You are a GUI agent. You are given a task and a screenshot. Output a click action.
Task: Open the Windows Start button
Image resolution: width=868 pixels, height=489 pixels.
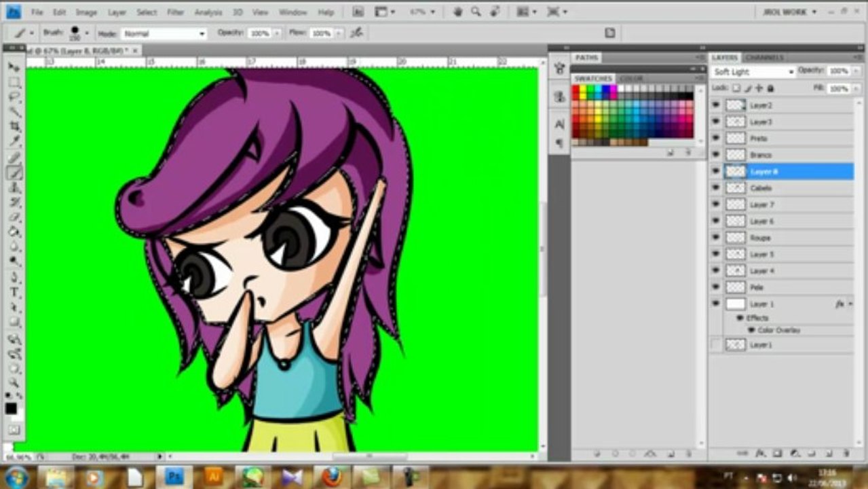(x=16, y=477)
